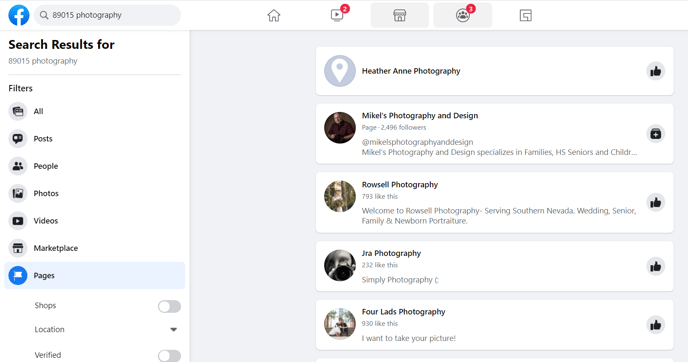Open the Gaming icon in top bar

pyautogui.click(x=526, y=15)
